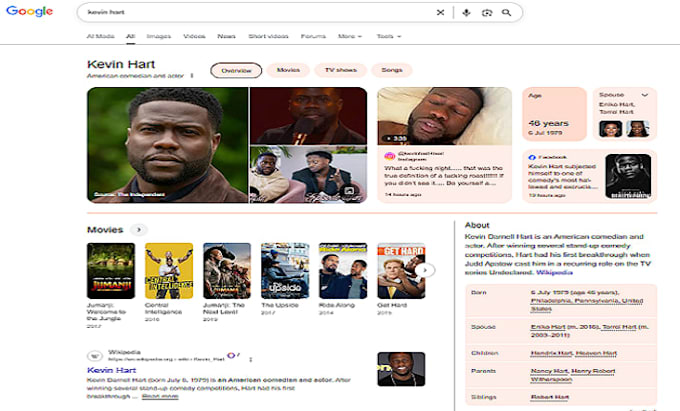The height and width of the screenshot is (411, 680).
Task: Open the Eniko Hart spouse link
Action: coord(548,327)
